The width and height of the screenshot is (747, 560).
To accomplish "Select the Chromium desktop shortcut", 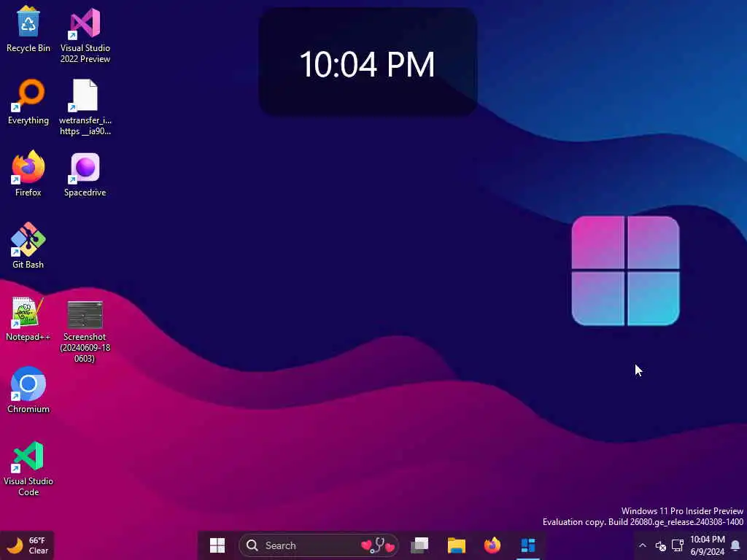I will pos(28,391).
